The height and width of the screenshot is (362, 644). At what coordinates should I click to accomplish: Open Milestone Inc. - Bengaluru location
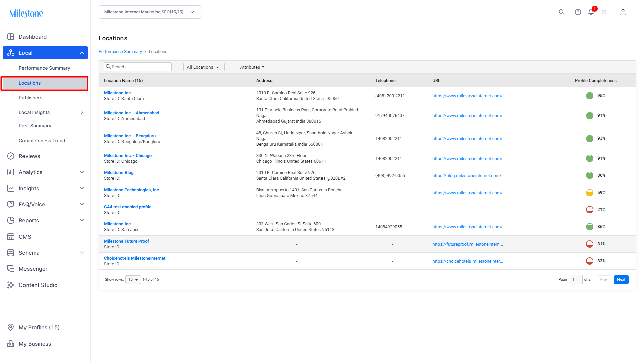[130, 136]
